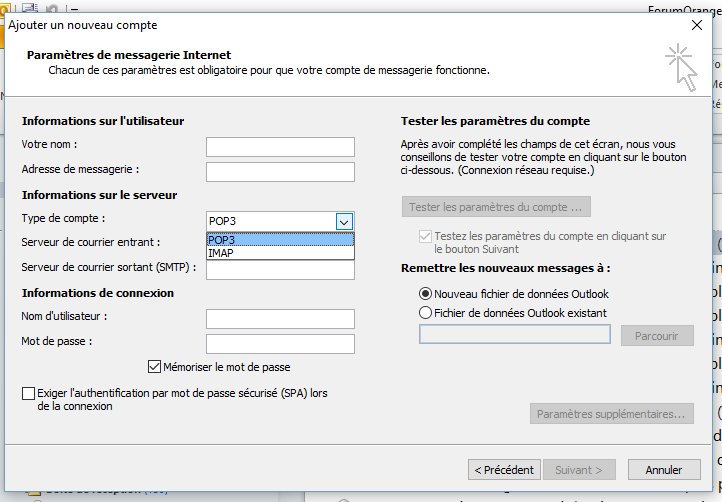722x502 pixels.
Task: Click the Annuler button
Action: point(664,469)
